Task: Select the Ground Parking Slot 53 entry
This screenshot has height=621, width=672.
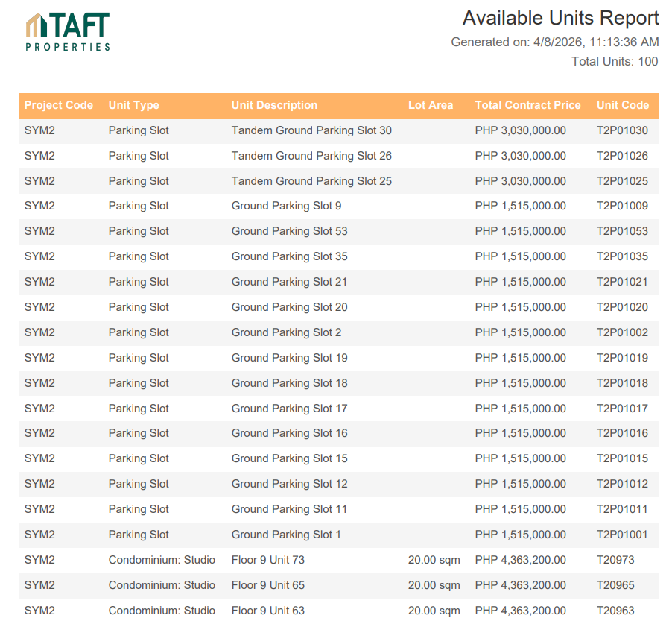Action: [289, 231]
